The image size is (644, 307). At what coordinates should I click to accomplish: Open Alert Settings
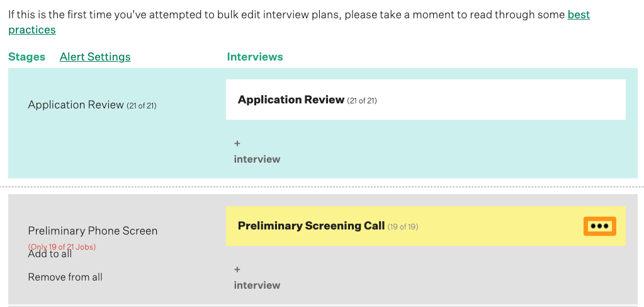[95, 57]
